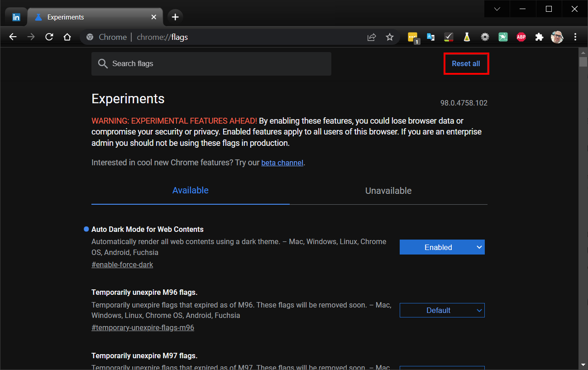This screenshot has height=370, width=588.
Task: Reload the current page
Action: click(49, 37)
